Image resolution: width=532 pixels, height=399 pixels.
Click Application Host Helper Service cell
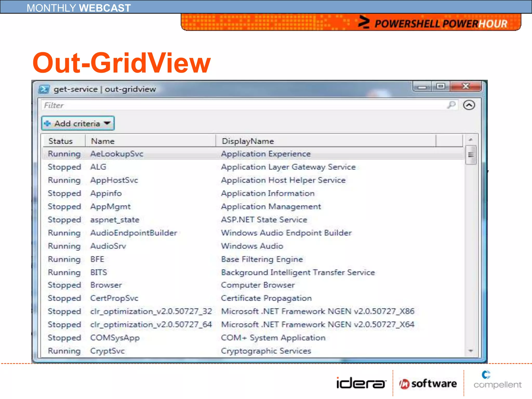point(283,180)
